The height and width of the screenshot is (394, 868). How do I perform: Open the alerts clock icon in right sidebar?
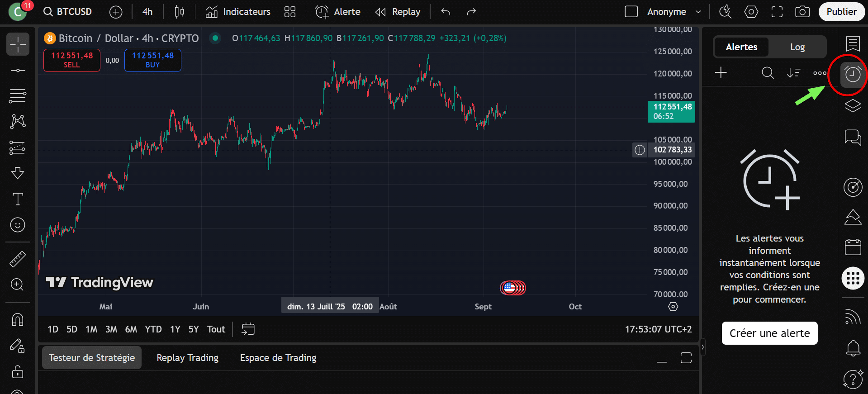pyautogui.click(x=853, y=74)
